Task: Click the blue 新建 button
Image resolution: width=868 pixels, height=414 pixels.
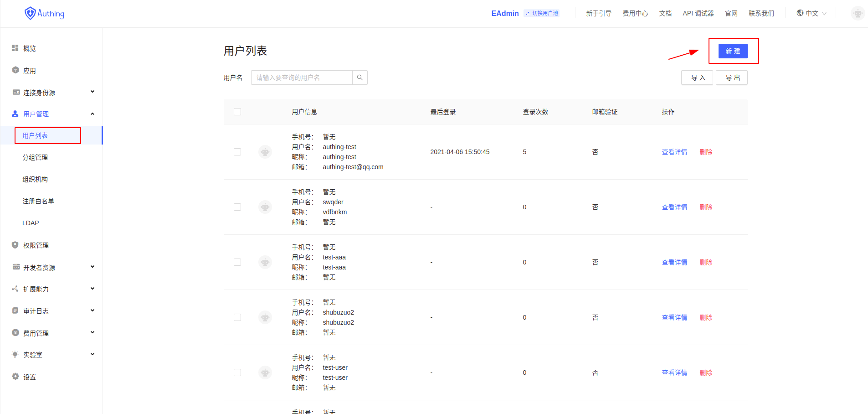Action: (x=733, y=51)
